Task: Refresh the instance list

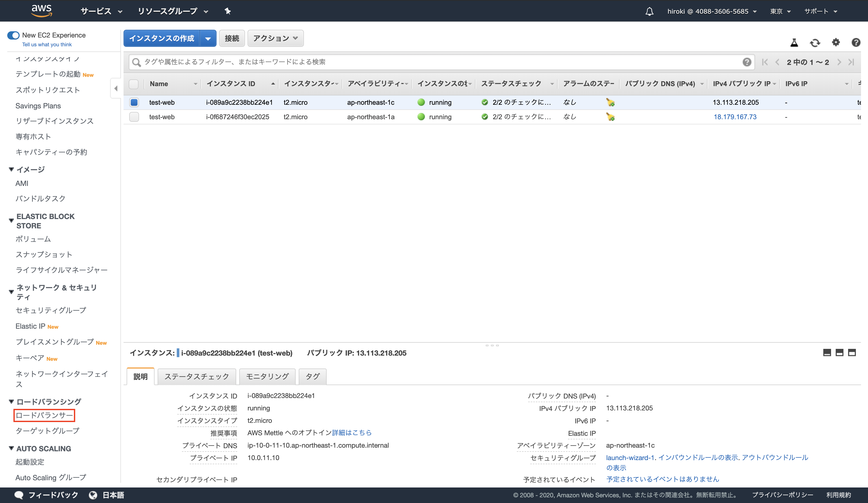Action: [815, 42]
